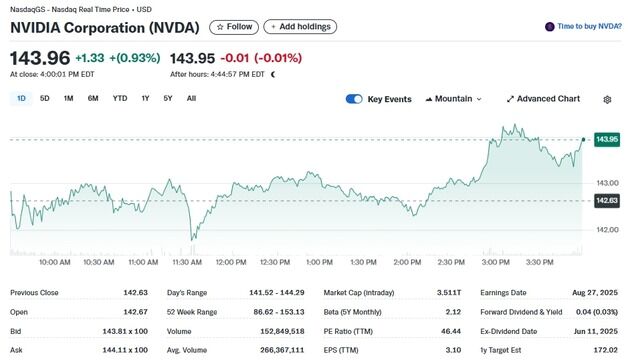Toggle the Key Events switch

pos(354,99)
